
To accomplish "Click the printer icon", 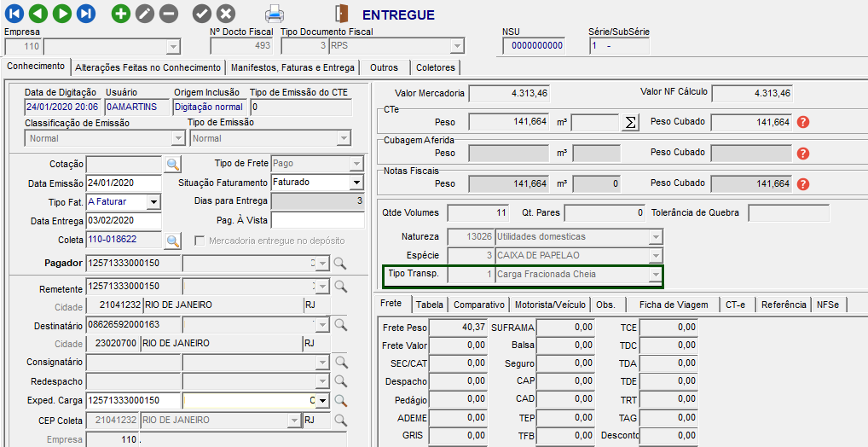I will (274, 14).
